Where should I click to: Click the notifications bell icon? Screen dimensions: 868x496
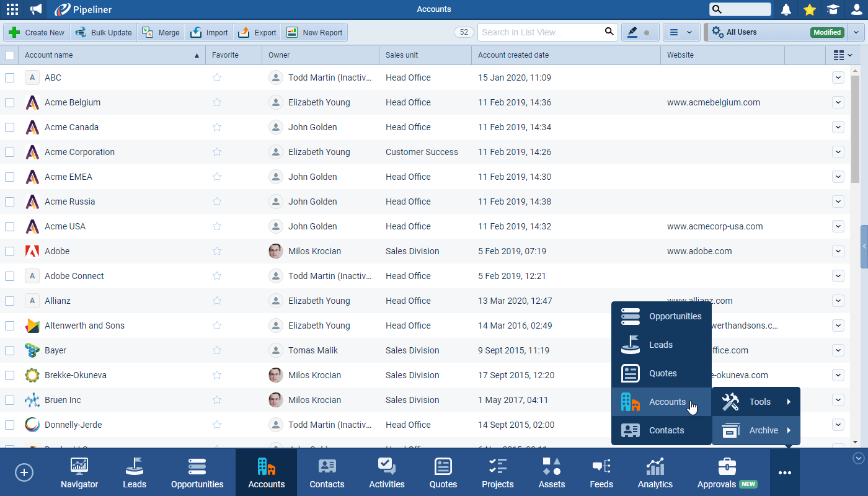click(786, 9)
